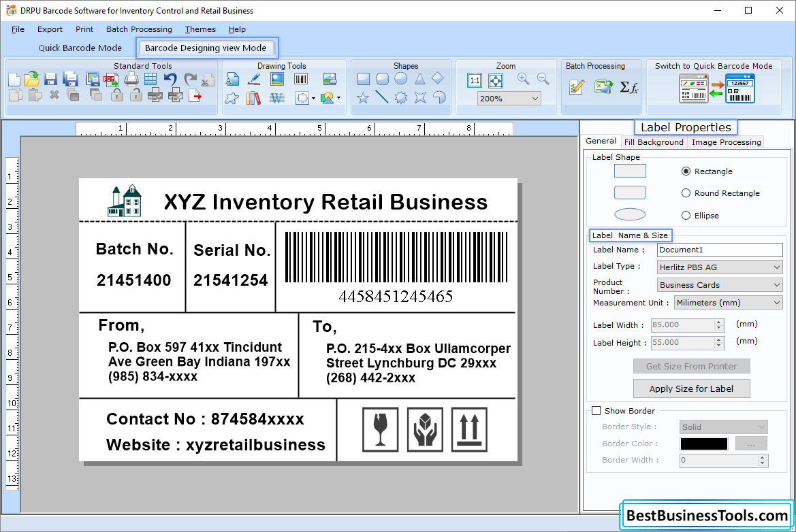Open the Batch Processing menu
This screenshot has height=532, width=796.
pyautogui.click(x=139, y=29)
